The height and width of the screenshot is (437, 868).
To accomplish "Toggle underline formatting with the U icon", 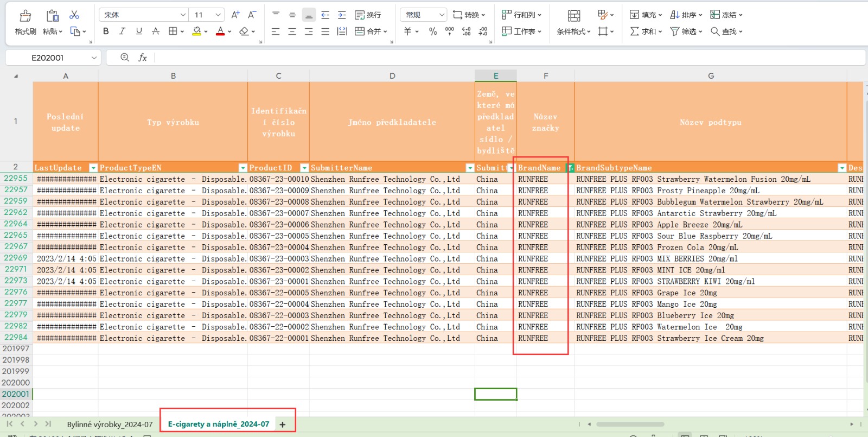I will click(x=139, y=31).
